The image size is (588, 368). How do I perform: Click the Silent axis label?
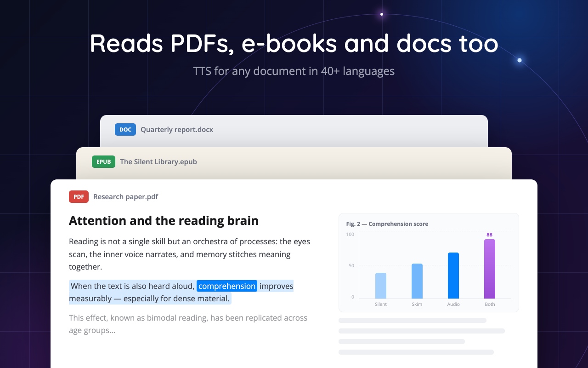click(381, 305)
